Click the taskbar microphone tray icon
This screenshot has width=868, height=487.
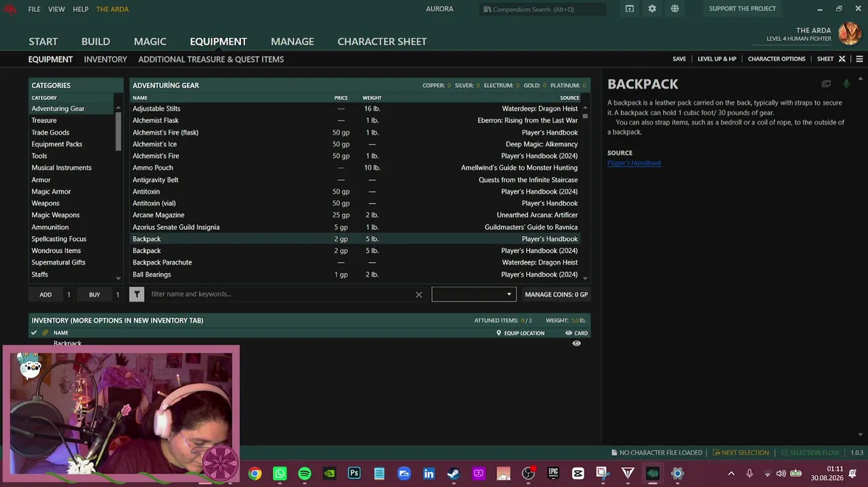point(749,473)
